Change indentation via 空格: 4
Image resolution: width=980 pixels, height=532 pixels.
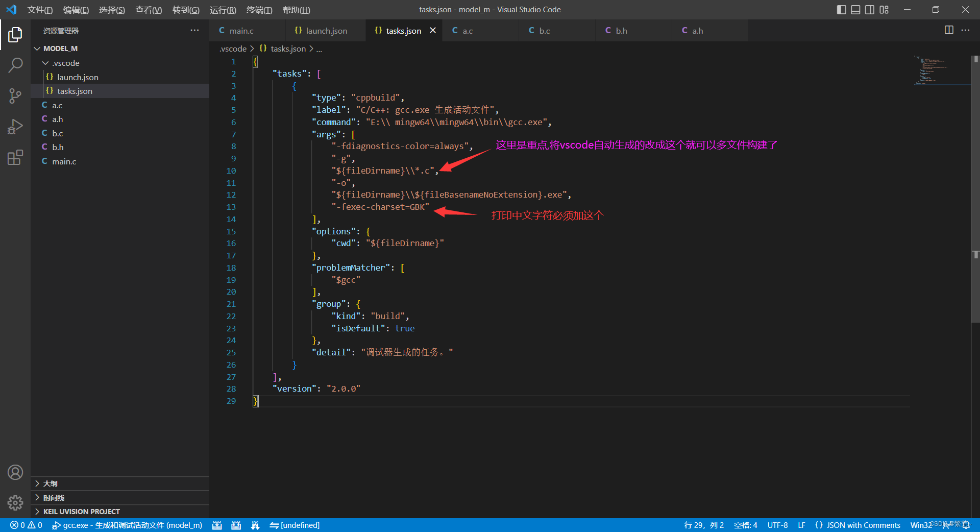pyautogui.click(x=746, y=525)
